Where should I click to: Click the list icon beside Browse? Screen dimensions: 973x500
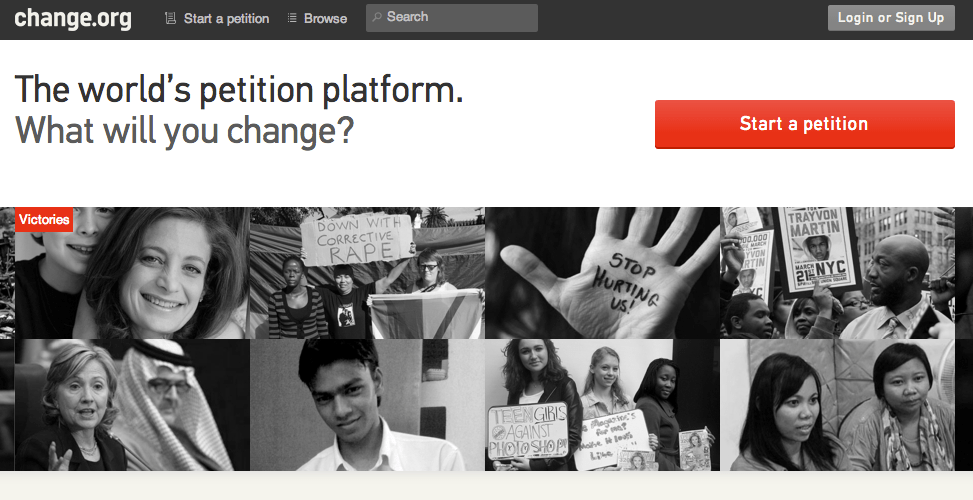pyautogui.click(x=292, y=18)
